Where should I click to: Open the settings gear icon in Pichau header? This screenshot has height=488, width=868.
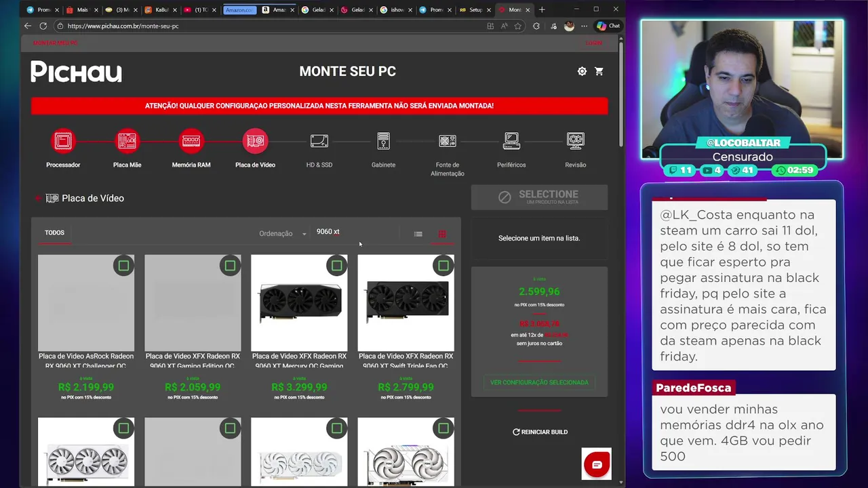tap(582, 71)
